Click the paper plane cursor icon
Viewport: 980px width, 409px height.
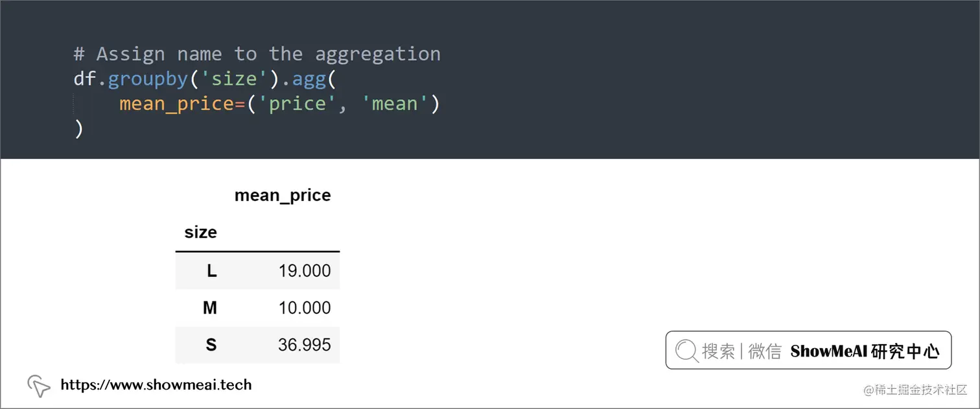click(39, 386)
